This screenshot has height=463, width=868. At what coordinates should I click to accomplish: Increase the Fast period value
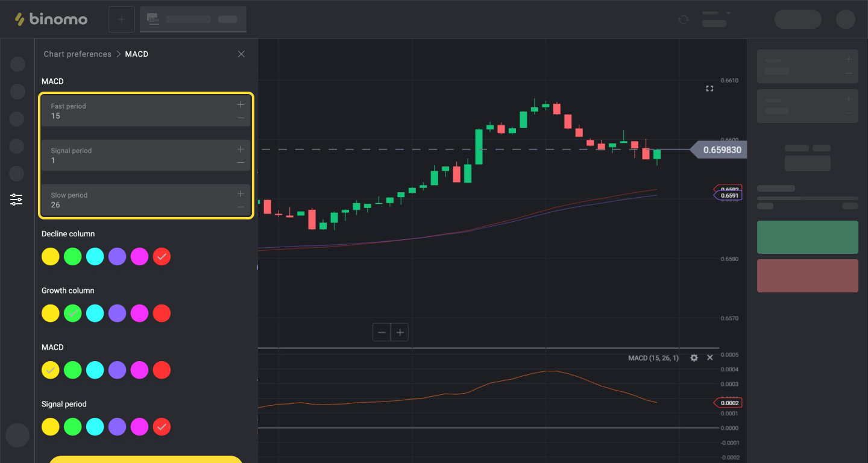tap(241, 104)
